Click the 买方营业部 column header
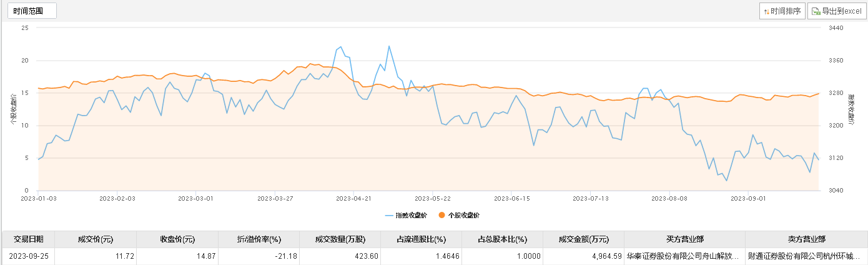 pos(684,239)
